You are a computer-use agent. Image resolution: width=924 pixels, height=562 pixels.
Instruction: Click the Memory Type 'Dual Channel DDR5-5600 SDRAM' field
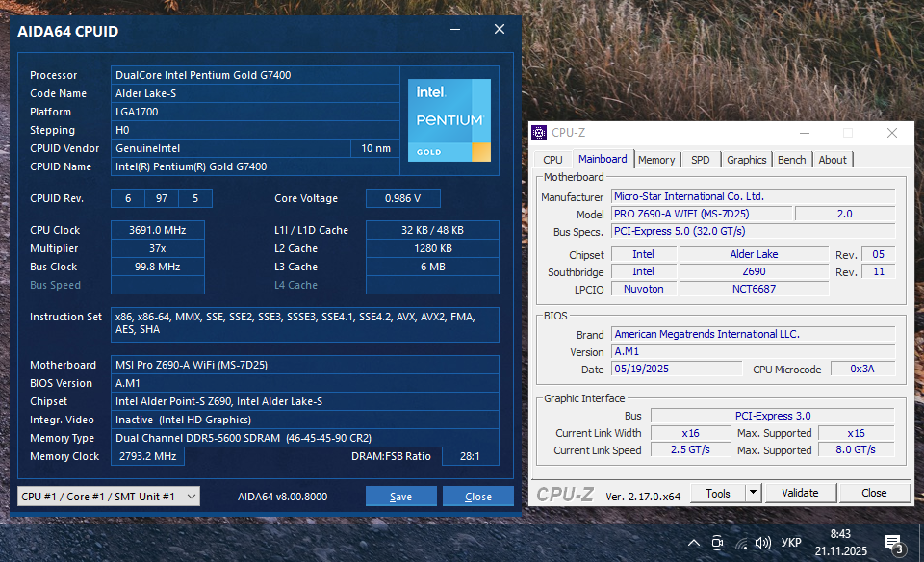pyautogui.click(x=305, y=438)
